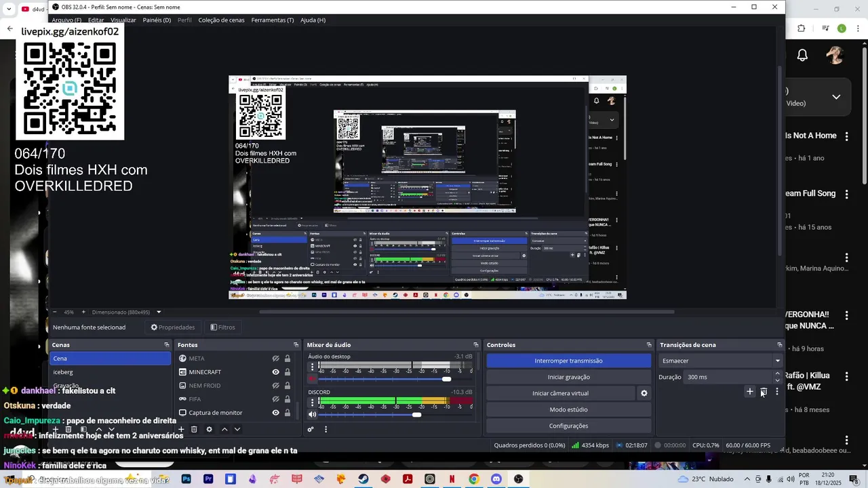Show the META source
Screen dimensions: 868x488
(x=276, y=359)
